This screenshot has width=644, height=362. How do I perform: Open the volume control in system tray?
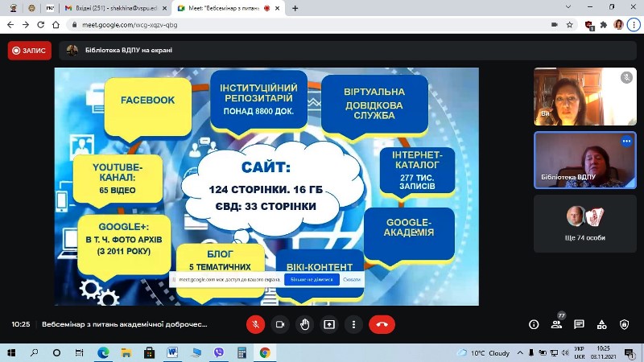565,352
